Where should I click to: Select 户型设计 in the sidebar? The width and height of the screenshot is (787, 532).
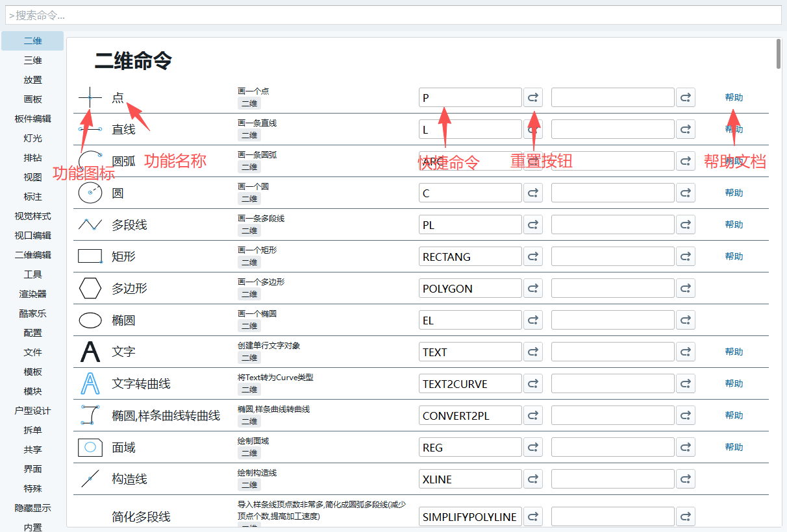click(32, 411)
